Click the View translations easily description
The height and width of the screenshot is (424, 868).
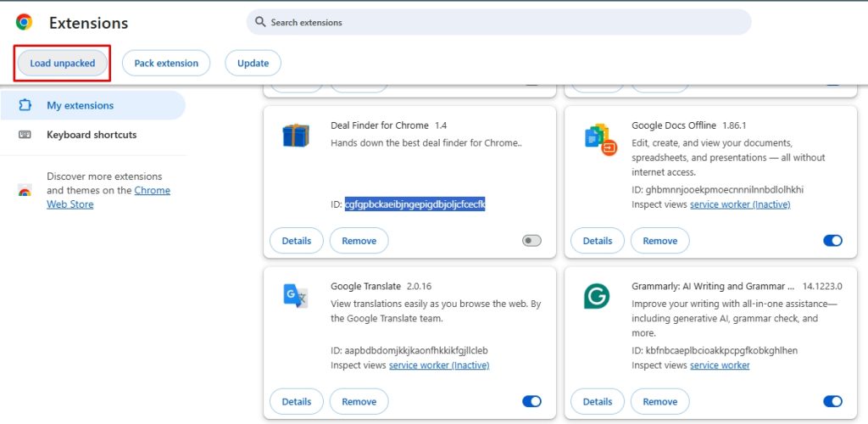coord(436,311)
